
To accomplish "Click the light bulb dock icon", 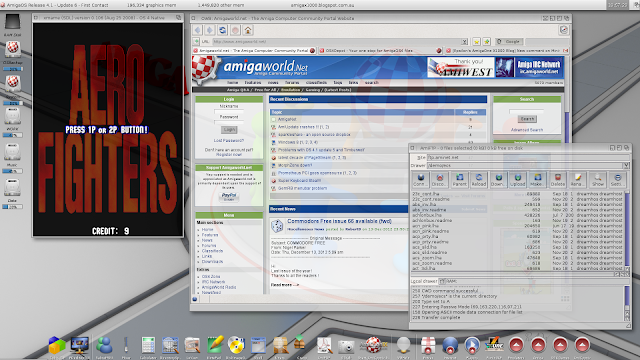I will coord(403,345).
